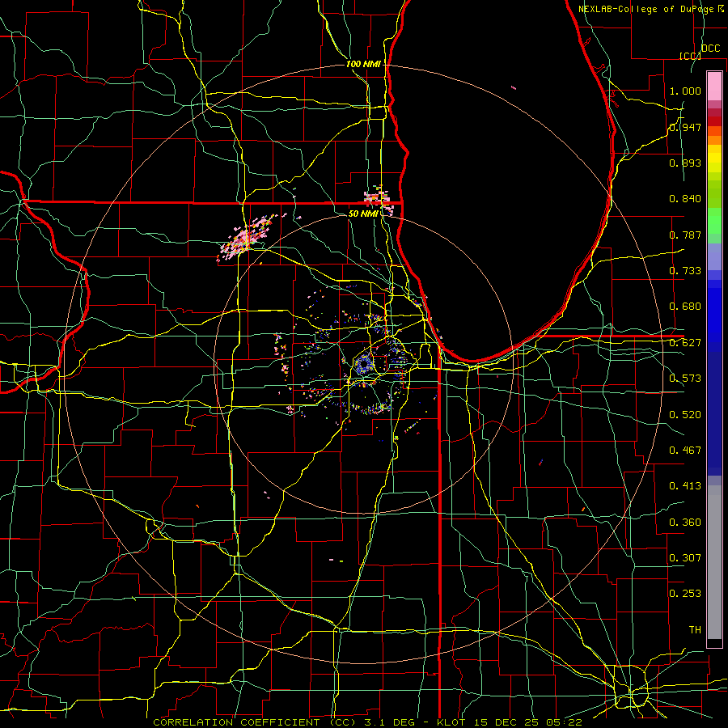728x728 pixels.
Task: Pick the pink band atop the color scale
Action: pos(714,86)
